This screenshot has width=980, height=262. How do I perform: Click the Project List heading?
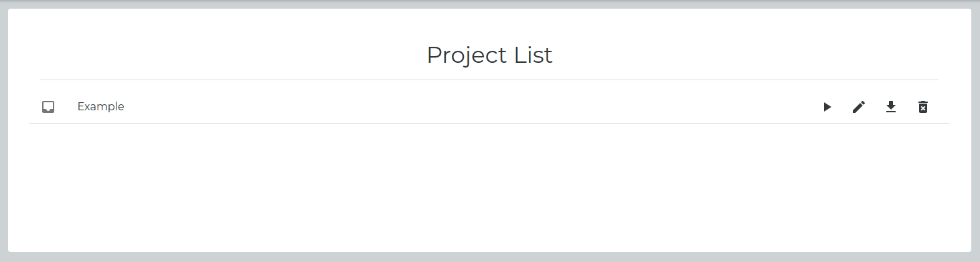[489, 55]
